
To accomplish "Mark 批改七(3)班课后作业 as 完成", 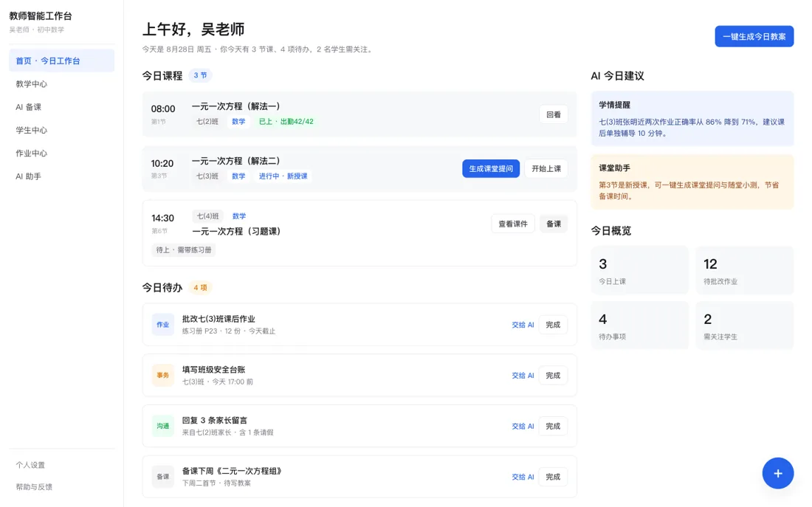I will point(553,325).
